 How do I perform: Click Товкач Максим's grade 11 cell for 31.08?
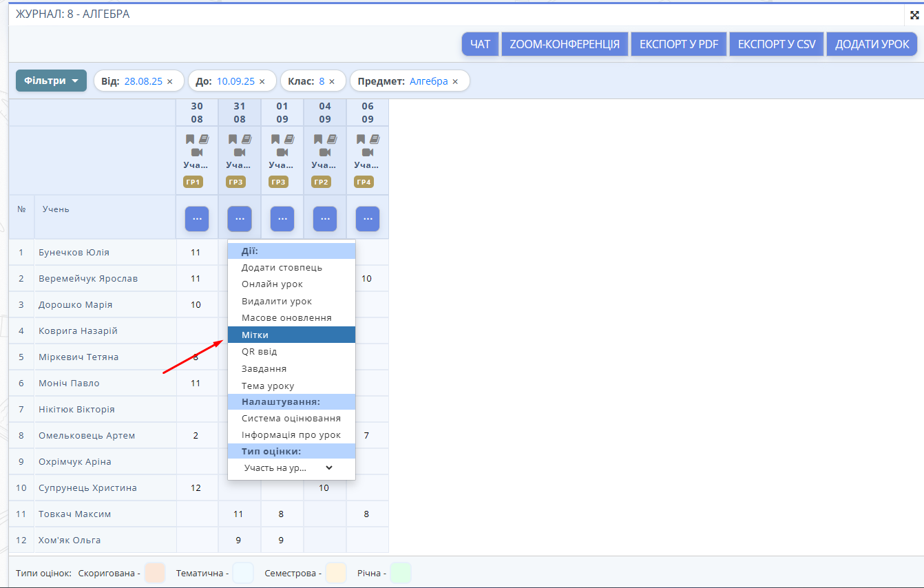tap(238, 514)
